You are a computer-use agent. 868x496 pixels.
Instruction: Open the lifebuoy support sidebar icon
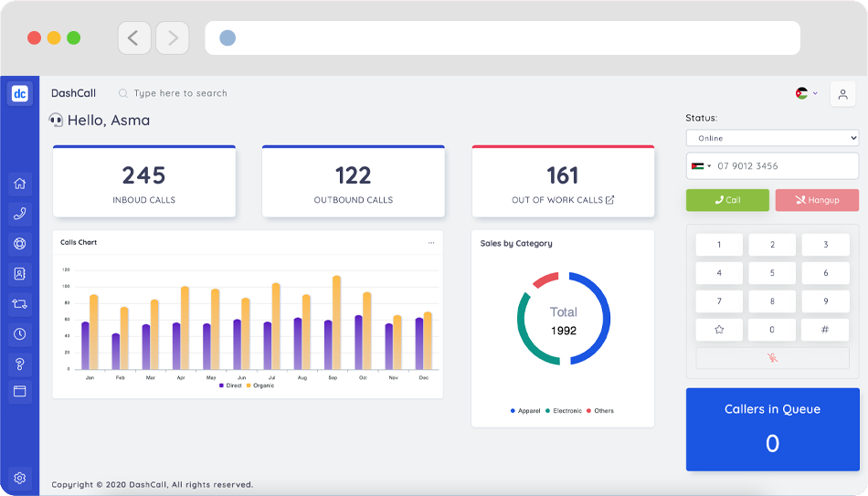(x=20, y=244)
